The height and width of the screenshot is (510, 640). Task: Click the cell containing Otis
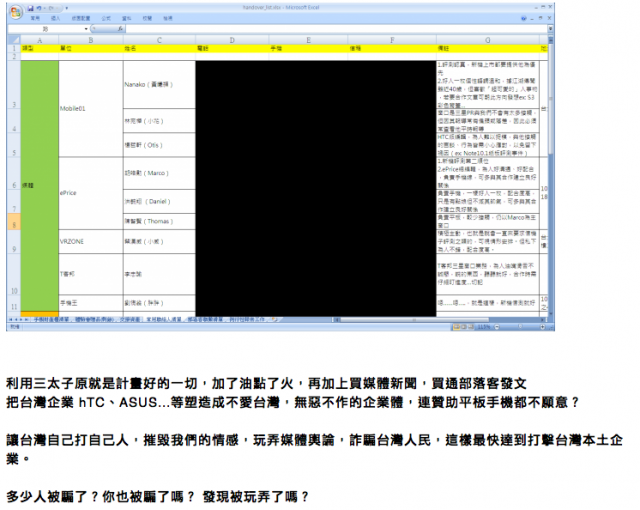pyautogui.click(x=159, y=145)
